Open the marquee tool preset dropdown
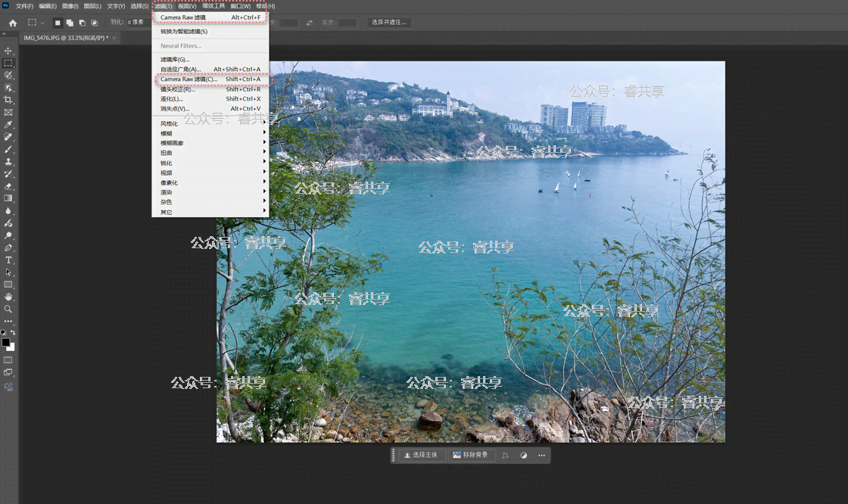Screen dimensions: 848x504 pyautogui.click(x=36, y=23)
